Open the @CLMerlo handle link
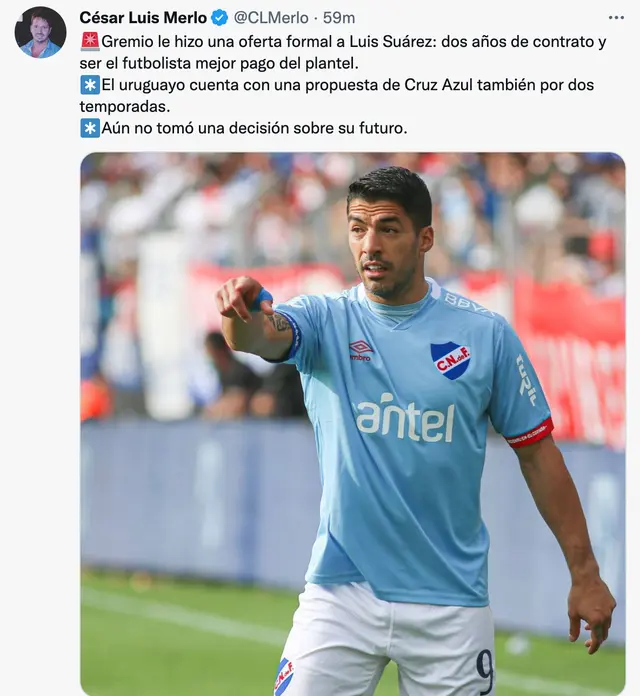640x696 pixels. [x=271, y=18]
